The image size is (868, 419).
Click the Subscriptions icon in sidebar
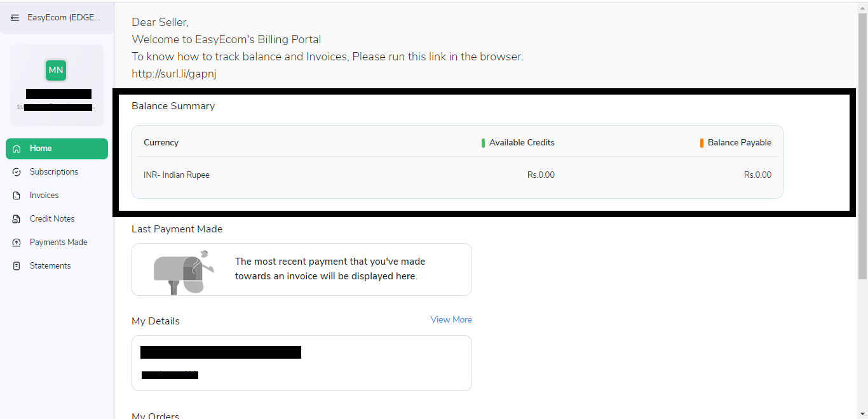click(17, 172)
